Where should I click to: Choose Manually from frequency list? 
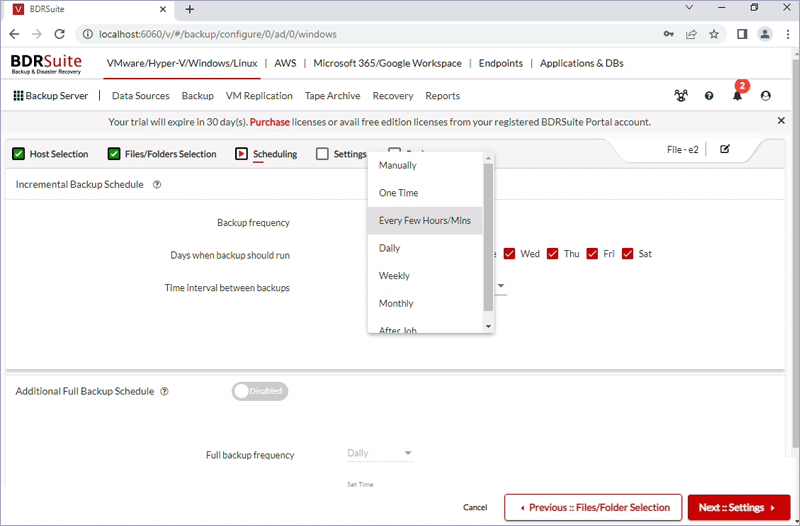pos(424,165)
